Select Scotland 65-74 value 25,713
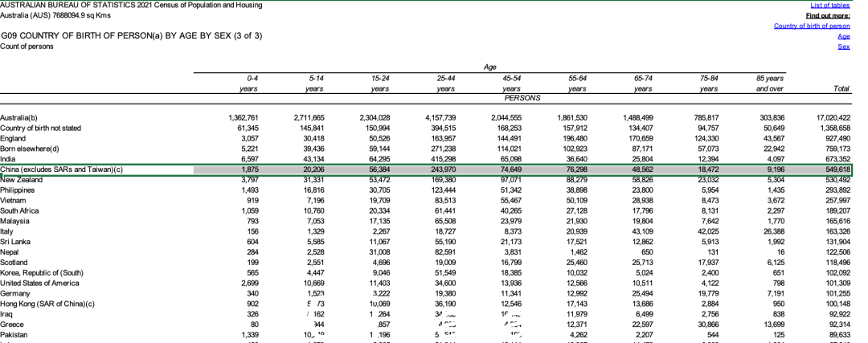Viewport: 868px width, 343px height. [x=642, y=262]
